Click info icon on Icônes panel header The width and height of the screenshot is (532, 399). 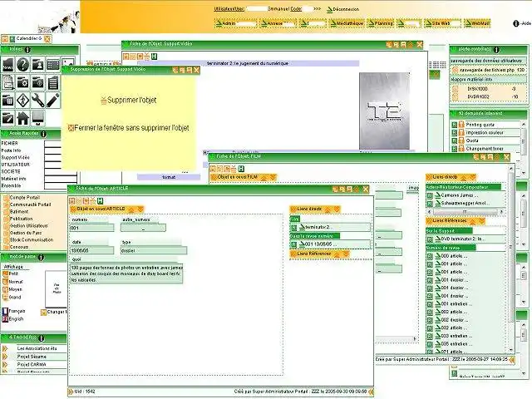(x=27, y=50)
